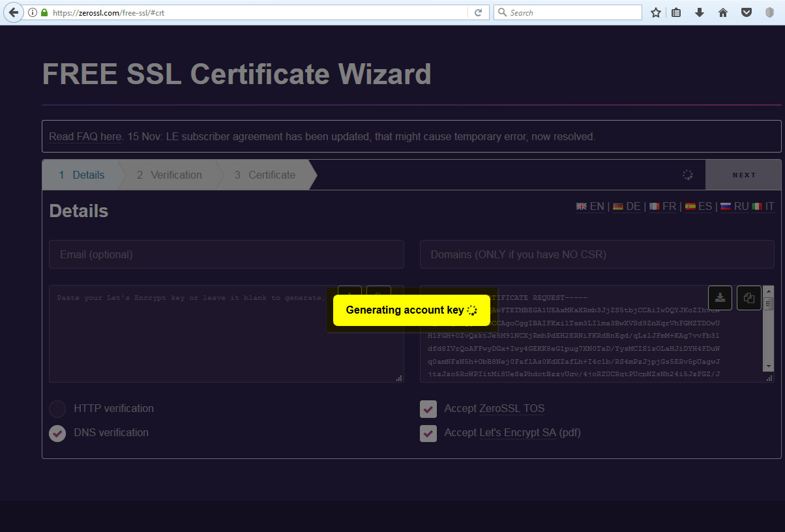
Task: Select the Spanish flag icon
Action: (x=690, y=207)
